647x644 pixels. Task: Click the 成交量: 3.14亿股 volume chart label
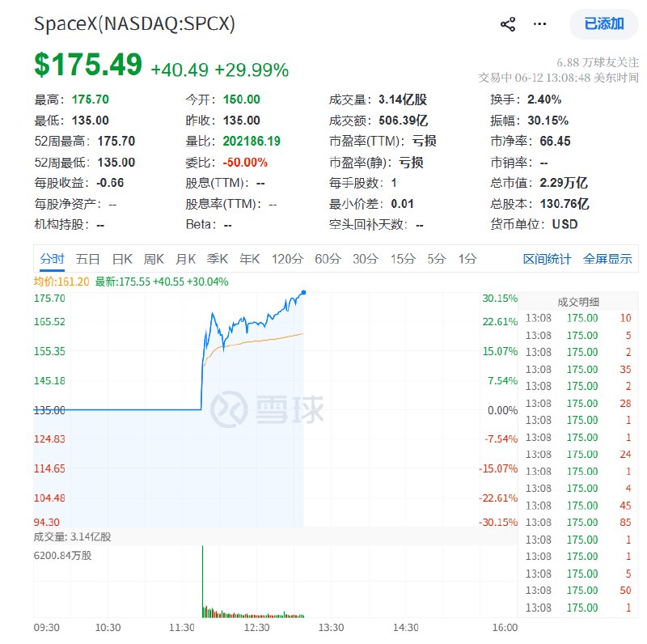coord(72,537)
